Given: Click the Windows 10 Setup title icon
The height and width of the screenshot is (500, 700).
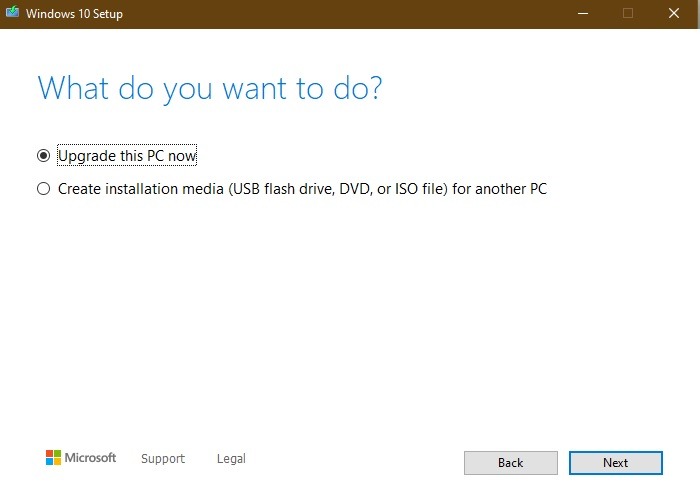Looking at the screenshot, I should pyautogui.click(x=12, y=12).
